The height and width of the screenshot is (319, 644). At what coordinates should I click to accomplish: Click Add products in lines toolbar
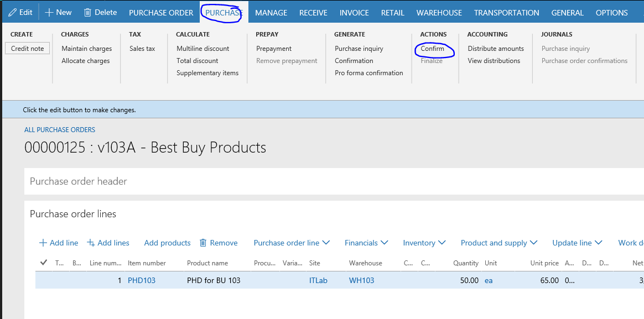(167, 243)
